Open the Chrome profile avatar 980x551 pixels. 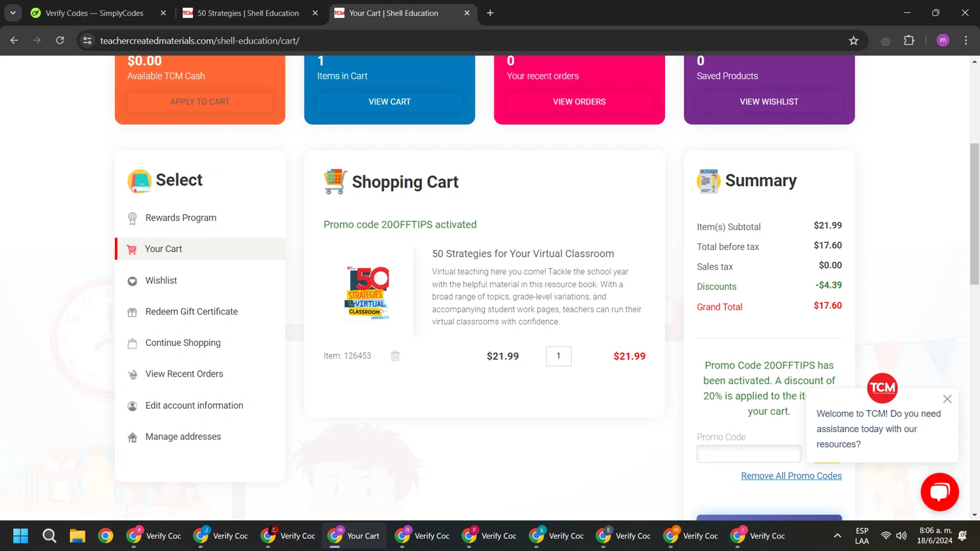pyautogui.click(x=943, y=40)
